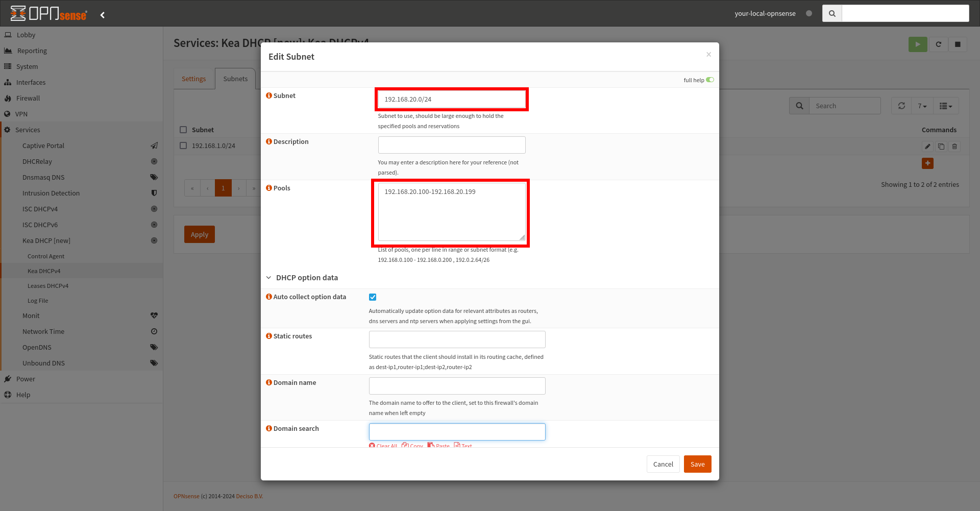Clone the 192.168.1.0/24 subnet row

click(941, 147)
